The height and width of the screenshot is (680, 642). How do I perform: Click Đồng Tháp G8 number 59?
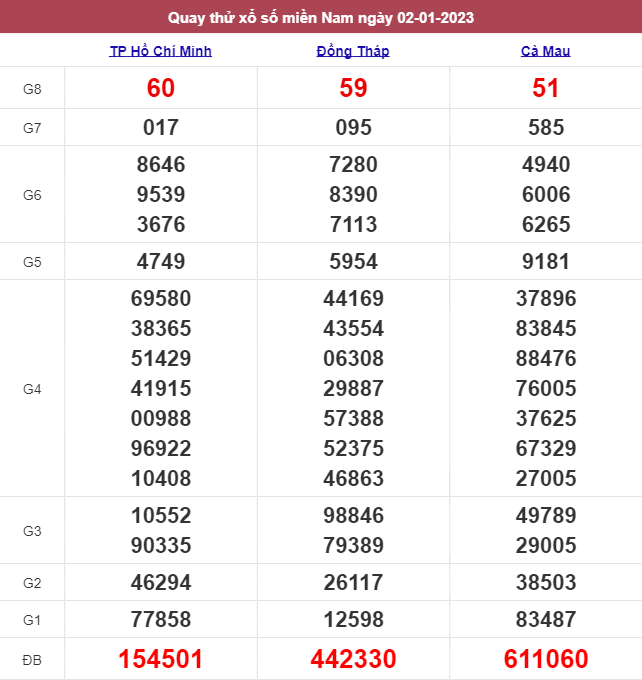coord(353,89)
